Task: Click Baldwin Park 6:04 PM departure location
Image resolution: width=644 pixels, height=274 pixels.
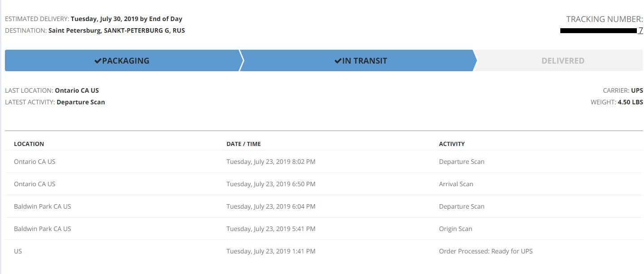Action: click(x=43, y=206)
